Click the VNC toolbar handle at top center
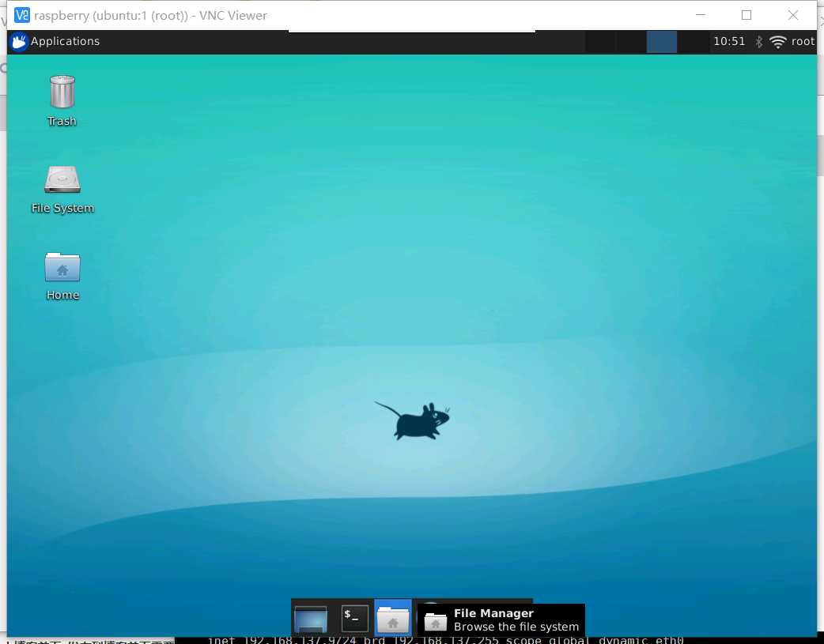Screen dimensions: 824x644 click(412, 31)
